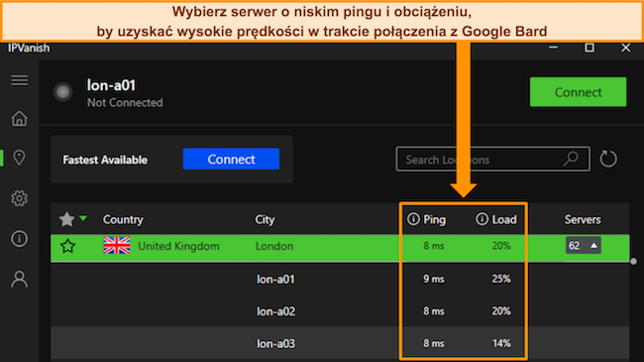The image size is (644, 362).
Task: Sort by the Servers column header
Action: [x=583, y=219]
